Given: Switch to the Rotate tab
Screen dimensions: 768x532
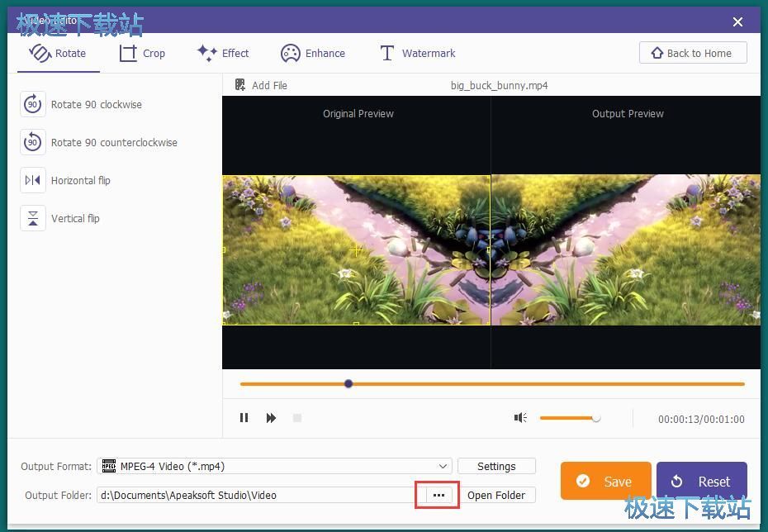Looking at the screenshot, I should pos(59,54).
